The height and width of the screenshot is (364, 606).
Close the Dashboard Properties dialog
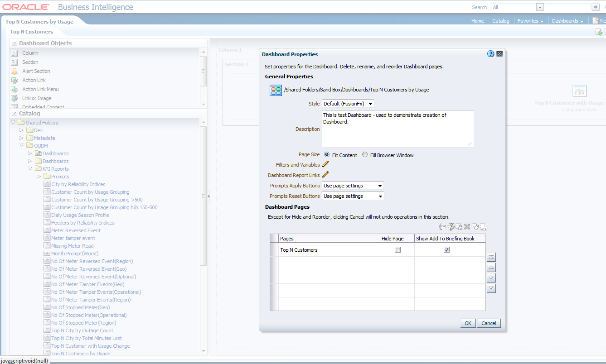[499, 54]
